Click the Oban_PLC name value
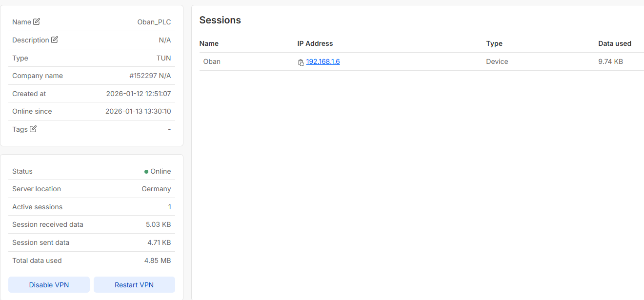644x300 pixels. click(x=154, y=22)
